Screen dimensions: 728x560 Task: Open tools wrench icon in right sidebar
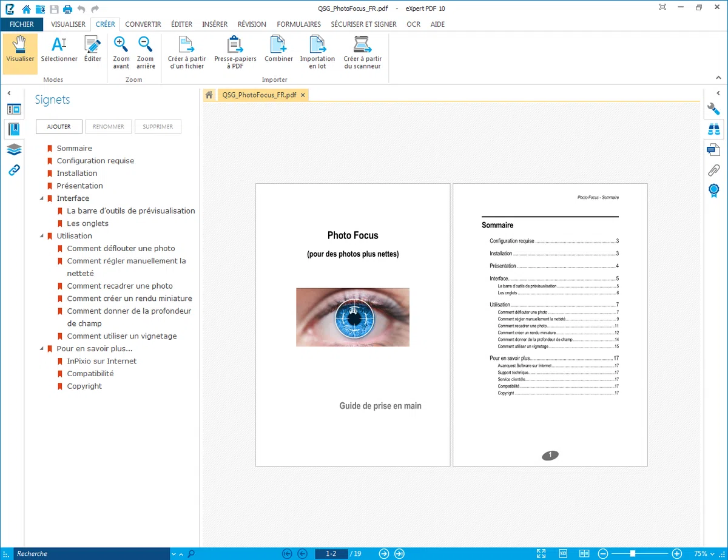click(x=714, y=109)
